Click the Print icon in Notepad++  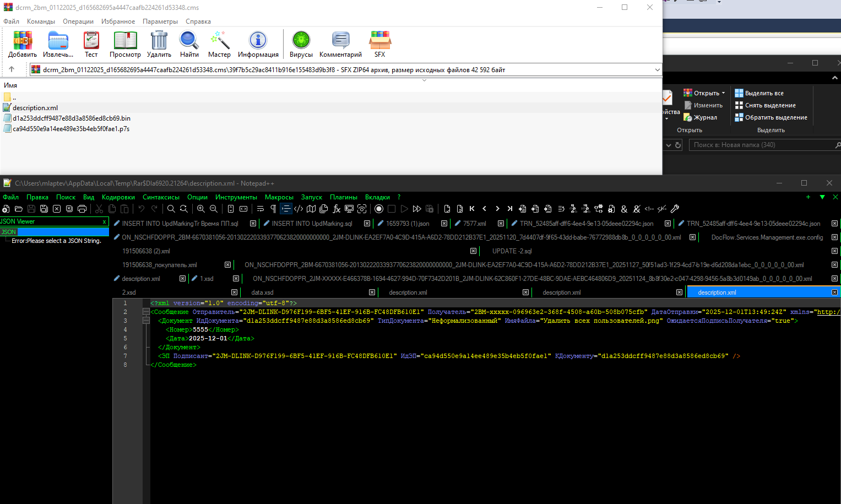click(x=82, y=209)
